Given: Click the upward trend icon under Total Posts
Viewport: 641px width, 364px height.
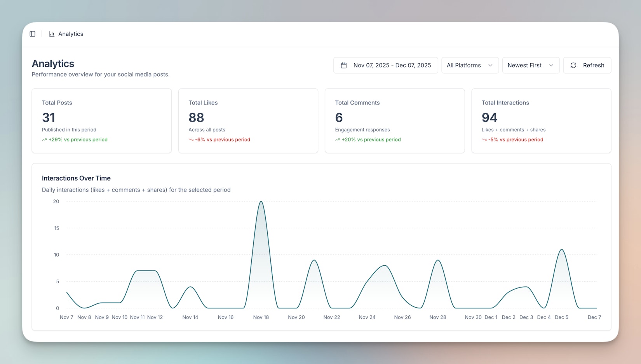Looking at the screenshot, I should click(x=44, y=140).
